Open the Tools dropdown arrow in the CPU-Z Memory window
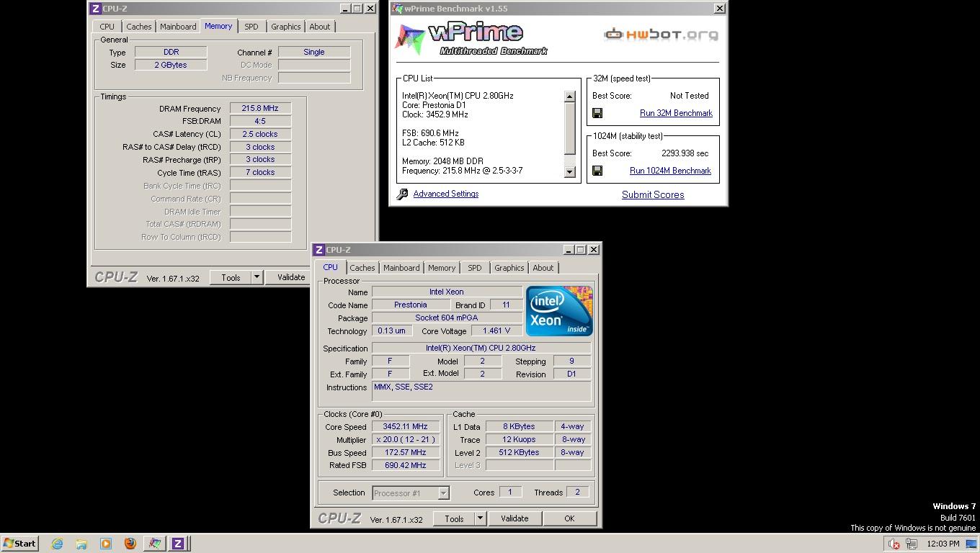 (257, 277)
